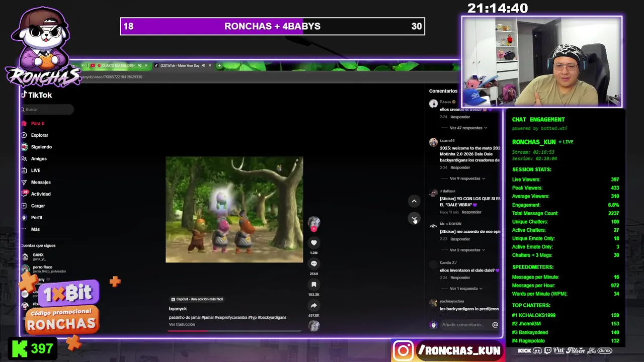Open the LIVE TV icon

[24, 170]
